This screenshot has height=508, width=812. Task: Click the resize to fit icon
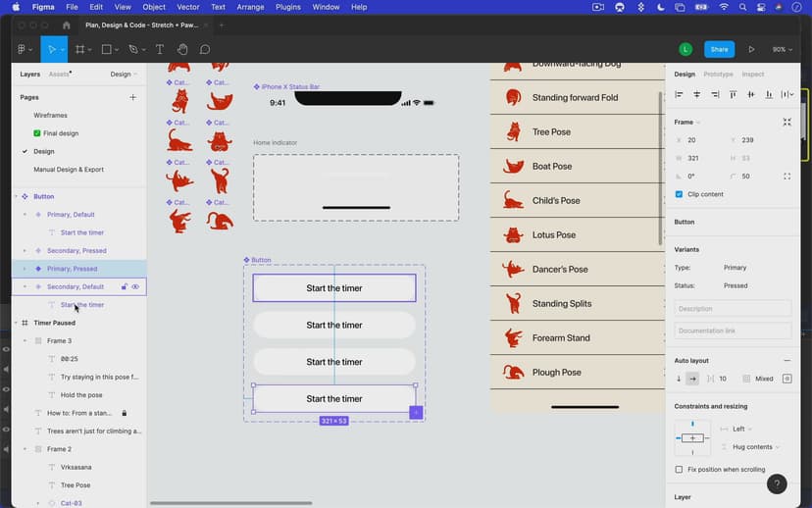click(x=787, y=122)
